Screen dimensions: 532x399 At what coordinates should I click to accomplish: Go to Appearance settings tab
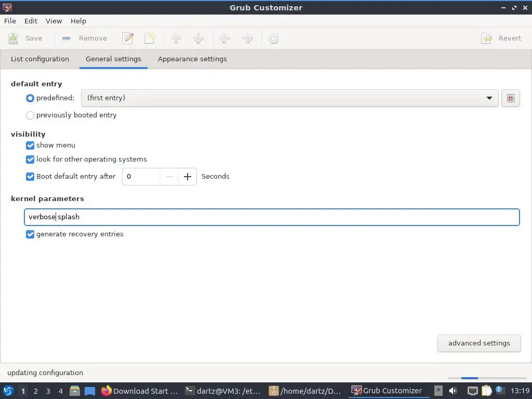[x=192, y=59]
